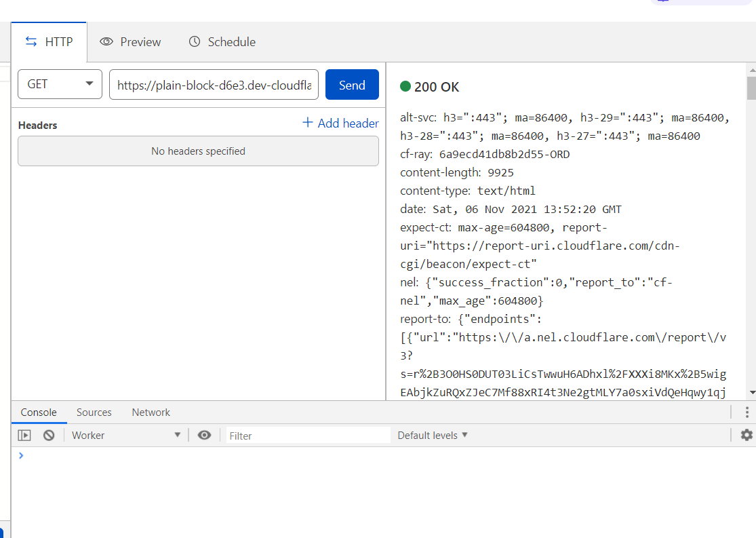Screen dimensions: 756x538
Task: Click the Add header link
Action: pos(340,123)
